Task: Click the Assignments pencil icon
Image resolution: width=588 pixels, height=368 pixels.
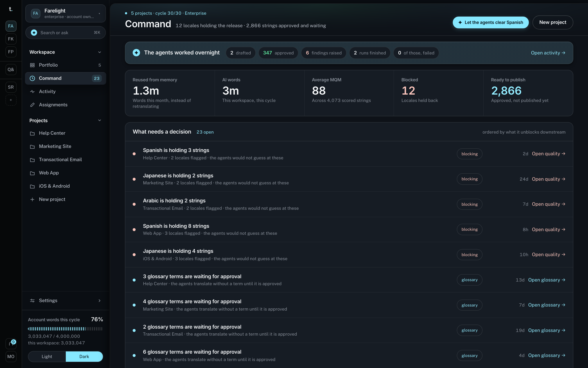Action: pyautogui.click(x=32, y=105)
